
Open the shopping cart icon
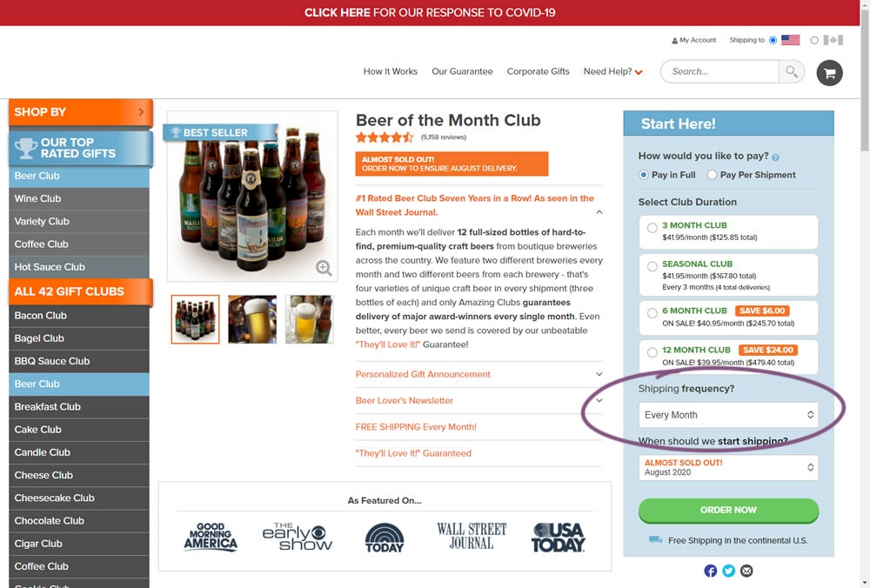(829, 72)
